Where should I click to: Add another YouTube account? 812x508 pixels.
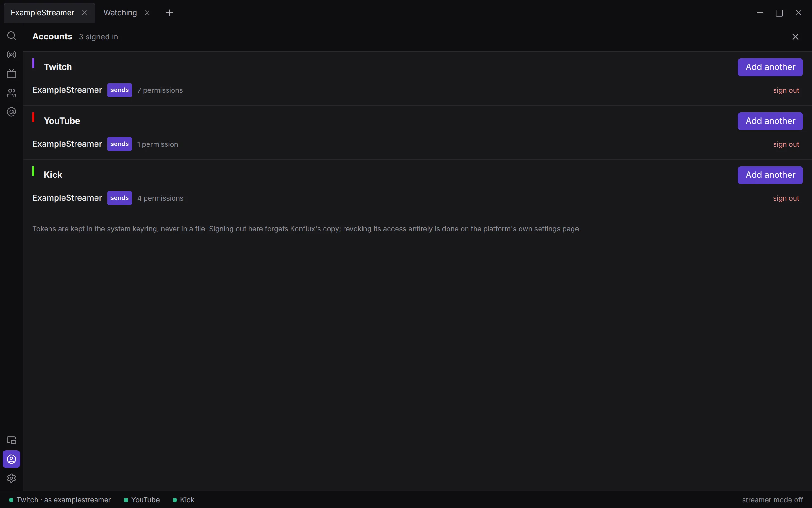coord(770,121)
